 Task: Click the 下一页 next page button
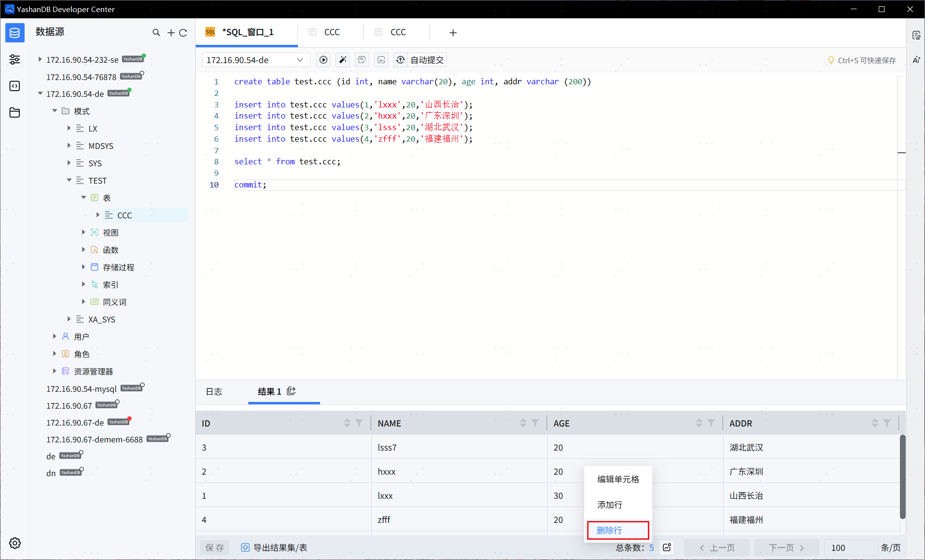[x=786, y=547]
